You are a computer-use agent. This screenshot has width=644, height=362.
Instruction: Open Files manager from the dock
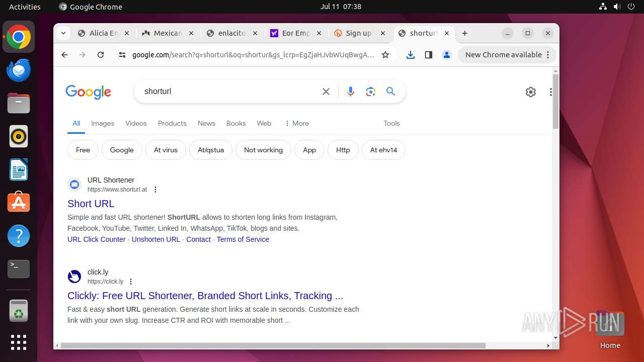19,103
